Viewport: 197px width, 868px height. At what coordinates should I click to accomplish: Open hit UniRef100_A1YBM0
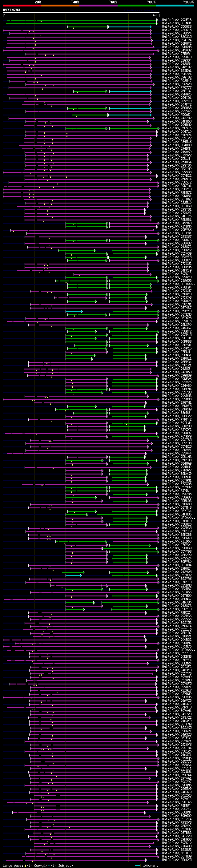tap(177, 226)
